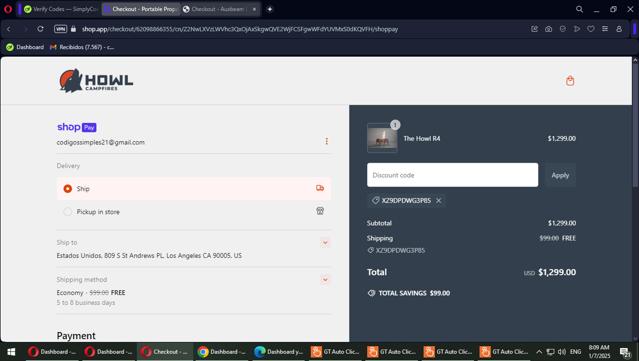Open Chrome Dashboard taskbar item
The width and height of the screenshot is (639, 361).
(x=221, y=352)
